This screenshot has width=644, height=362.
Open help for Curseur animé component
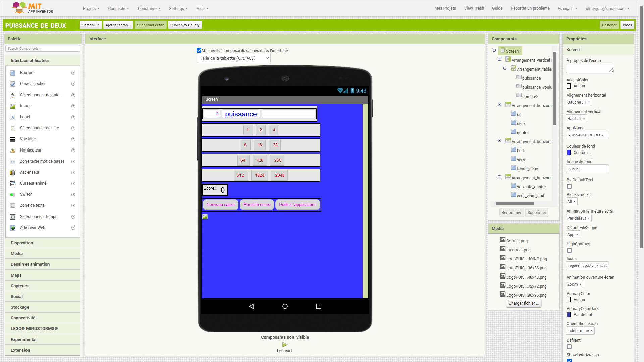(73, 183)
